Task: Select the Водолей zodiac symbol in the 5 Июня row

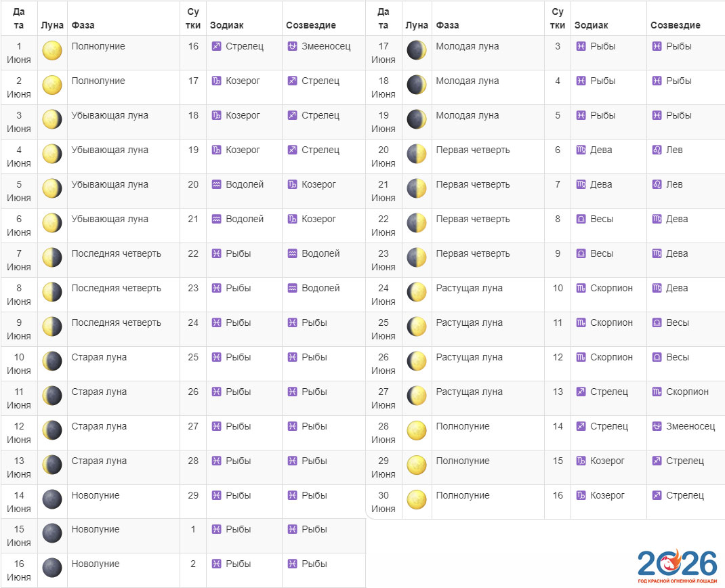Action: click(216, 184)
